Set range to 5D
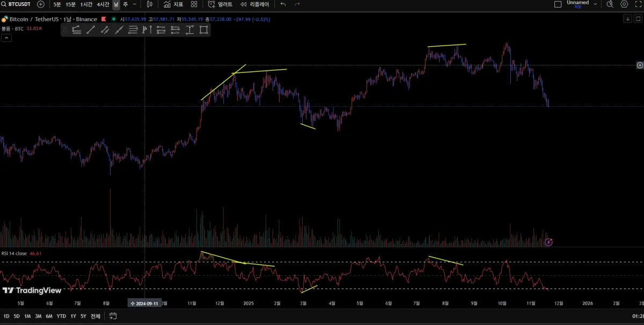The height and width of the screenshot is (325, 644). pyautogui.click(x=17, y=316)
